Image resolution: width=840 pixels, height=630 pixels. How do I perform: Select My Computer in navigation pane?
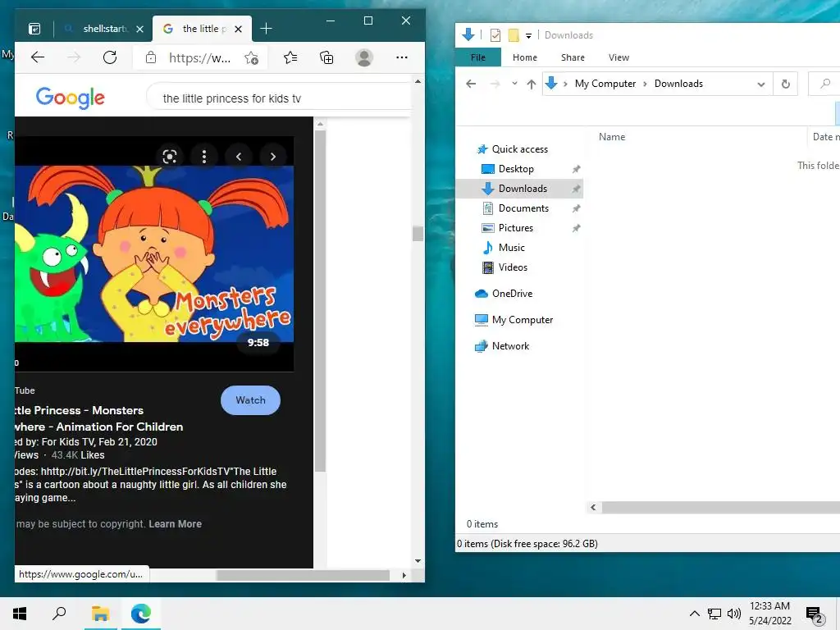(x=522, y=320)
